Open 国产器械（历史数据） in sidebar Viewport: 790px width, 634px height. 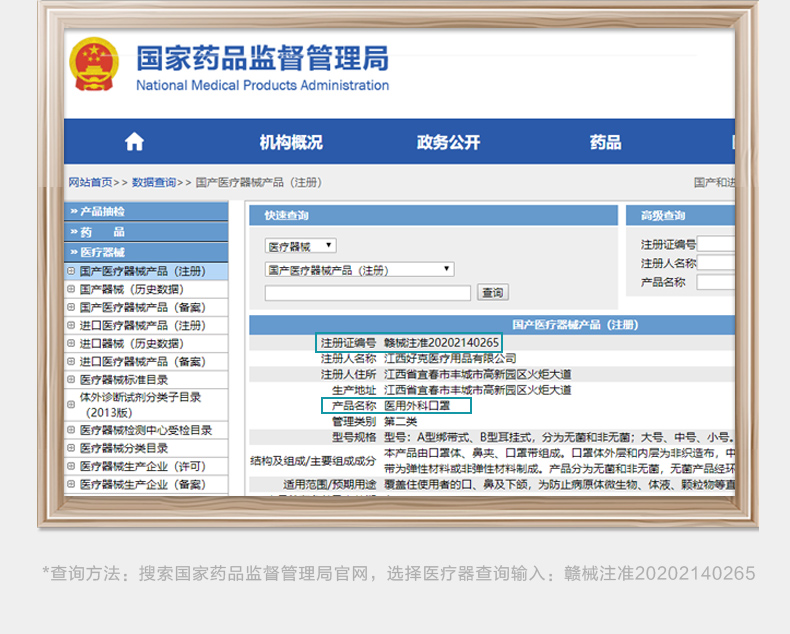point(131,289)
